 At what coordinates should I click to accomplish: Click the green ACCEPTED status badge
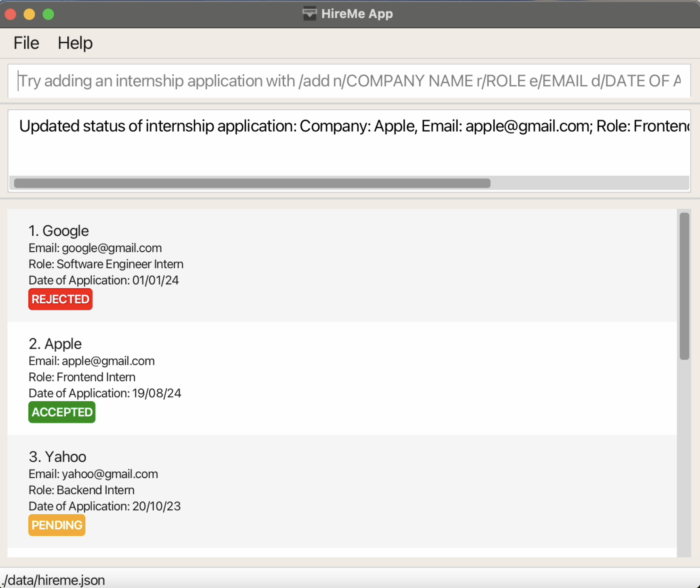coord(62,412)
